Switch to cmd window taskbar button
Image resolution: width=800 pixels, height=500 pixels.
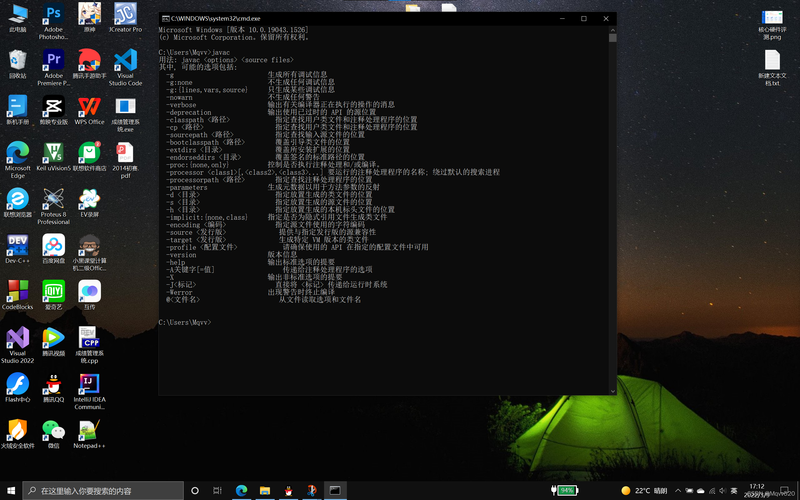point(335,490)
